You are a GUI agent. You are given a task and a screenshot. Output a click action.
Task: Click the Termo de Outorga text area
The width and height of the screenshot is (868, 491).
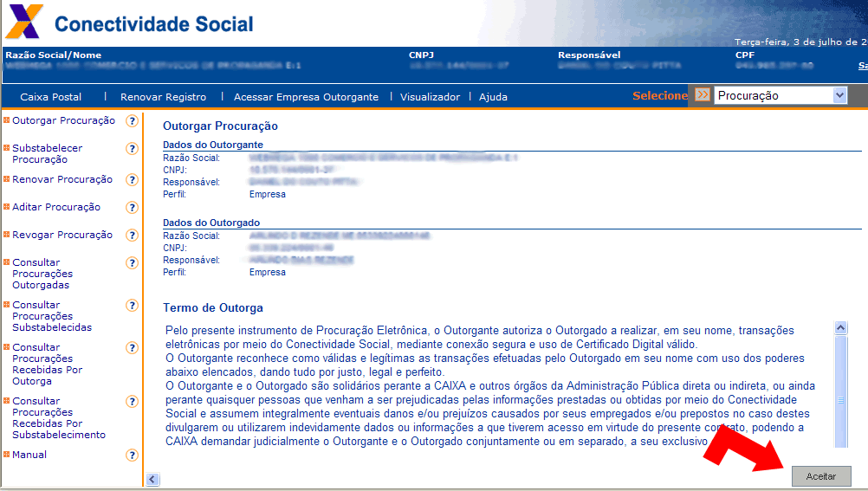(498, 385)
